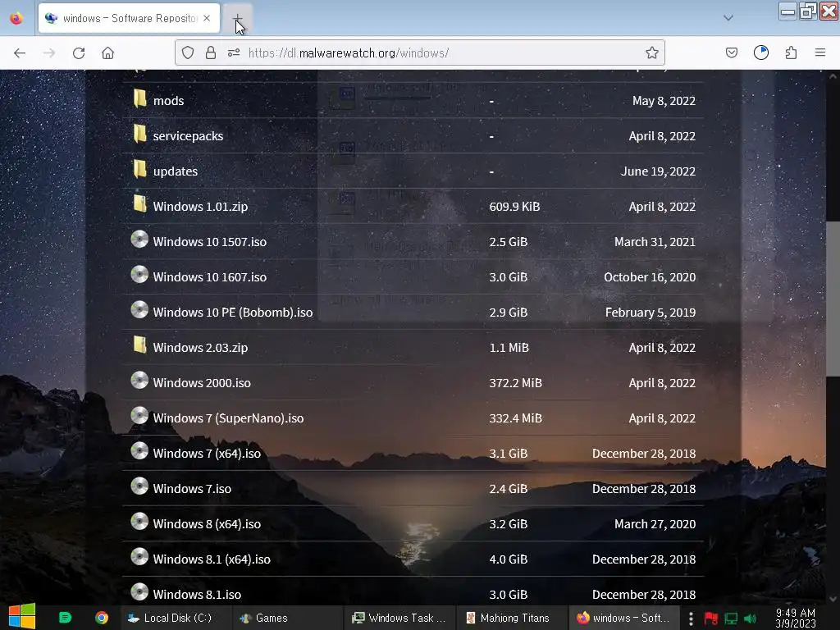Click disc icon for Windows 8.1.iso
This screenshot has width=840, height=630.
[x=139, y=592]
